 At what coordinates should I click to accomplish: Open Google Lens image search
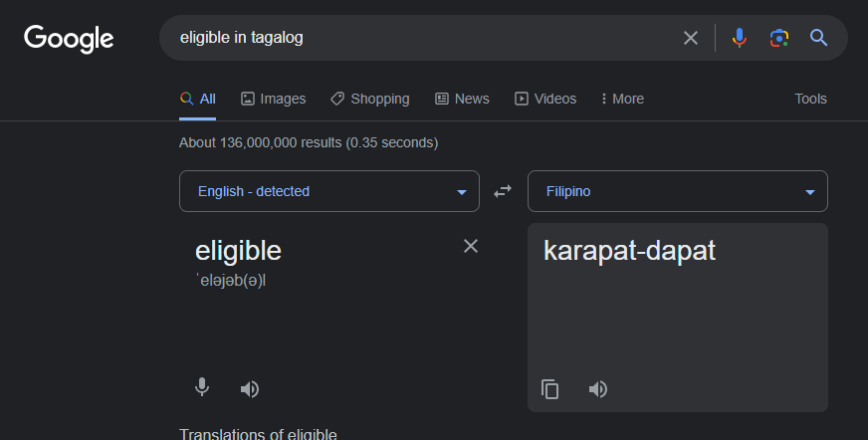tap(778, 38)
